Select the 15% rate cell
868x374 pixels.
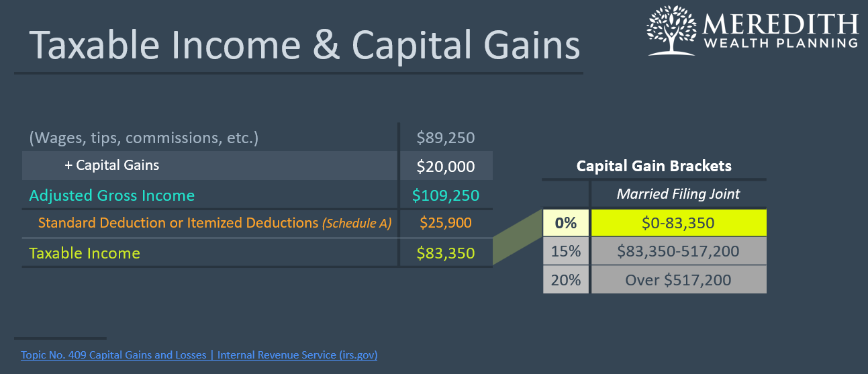point(566,252)
